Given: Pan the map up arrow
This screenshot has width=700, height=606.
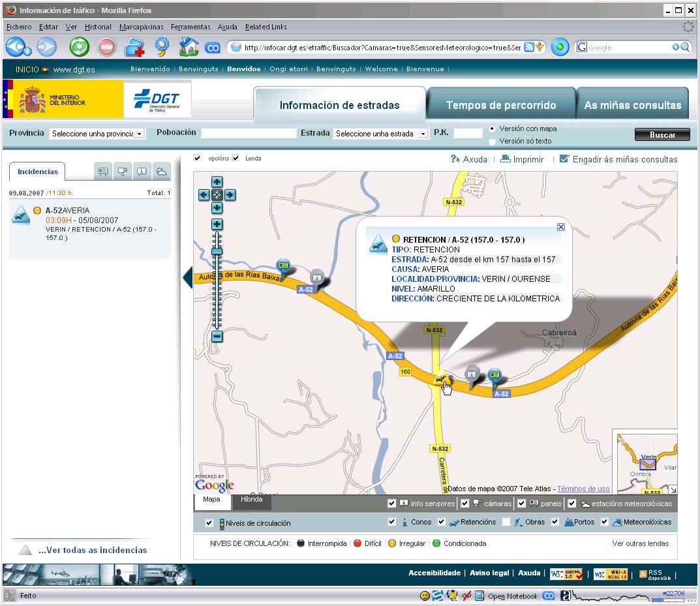Looking at the screenshot, I should pyautogui.click(x=217, y=181).
